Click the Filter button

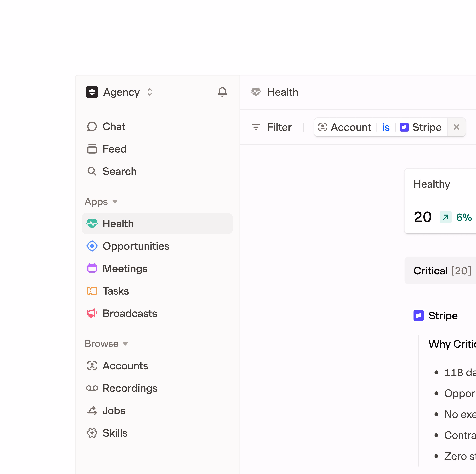[271, 127]
